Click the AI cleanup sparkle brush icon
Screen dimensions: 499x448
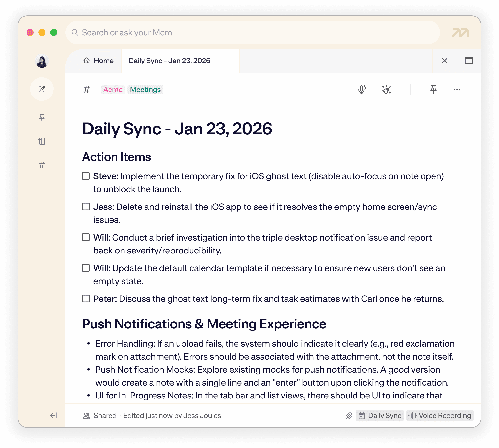(386, 90)
